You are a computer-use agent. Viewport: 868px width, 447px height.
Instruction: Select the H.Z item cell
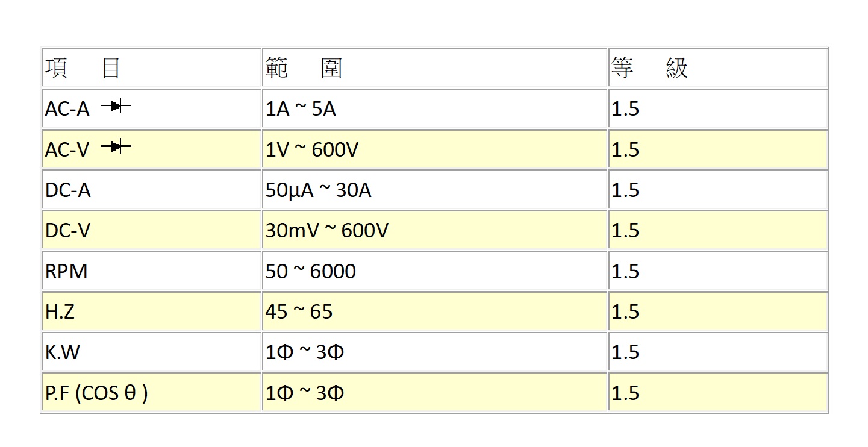coord(152,311)
